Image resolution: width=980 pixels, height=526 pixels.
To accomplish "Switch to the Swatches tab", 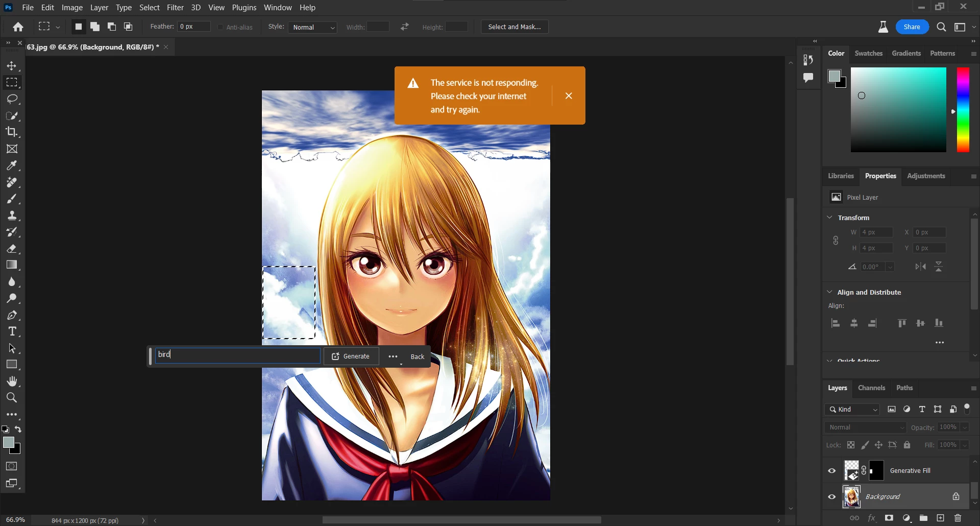I will 869,54.
